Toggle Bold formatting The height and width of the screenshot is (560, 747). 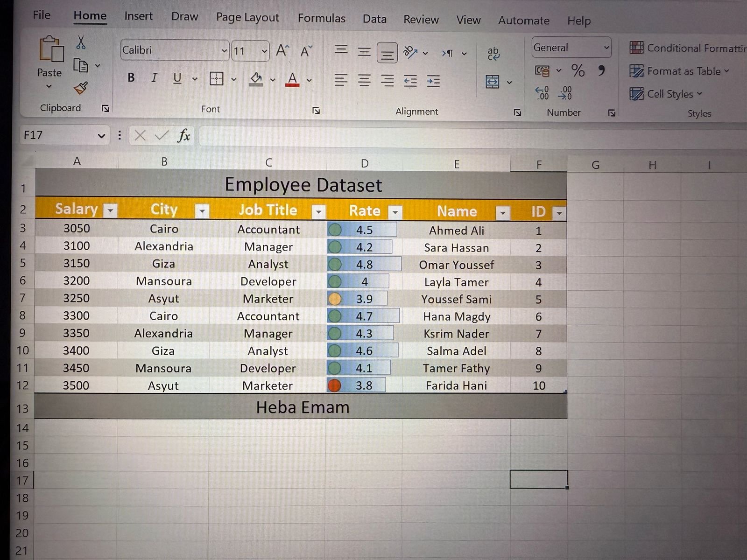(131, 78)
